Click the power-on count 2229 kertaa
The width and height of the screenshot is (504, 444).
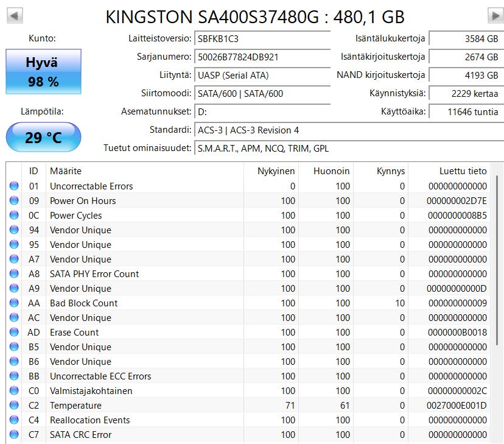466,94
